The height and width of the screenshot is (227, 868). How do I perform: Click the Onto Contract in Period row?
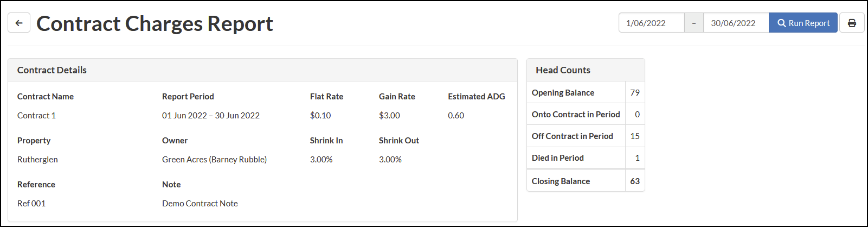(x=586, y=115)
